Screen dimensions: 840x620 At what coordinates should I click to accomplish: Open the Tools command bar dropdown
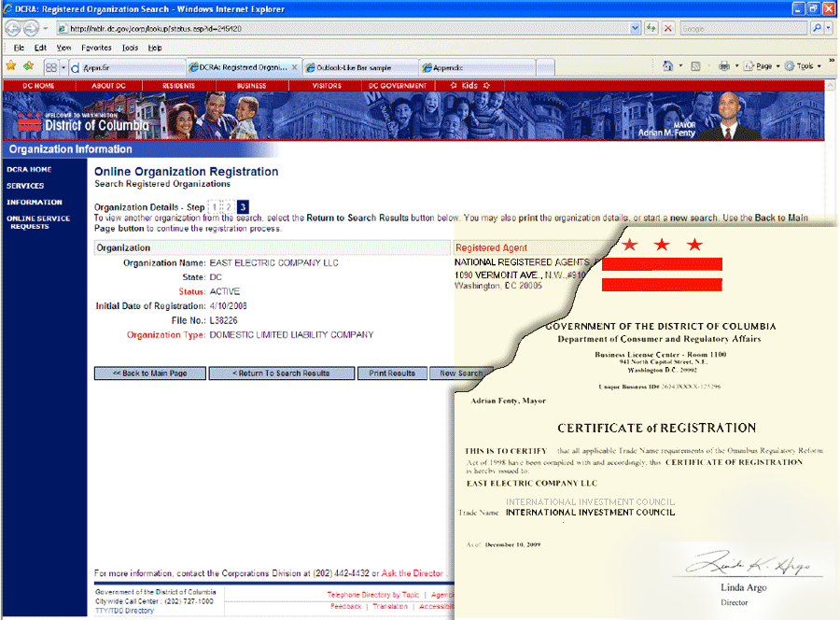803,66
